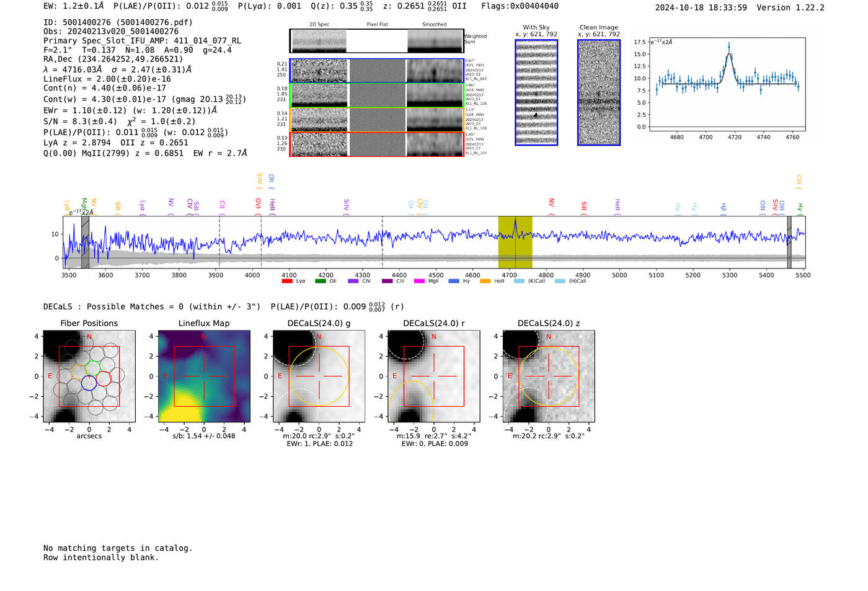Click the green OII legend swatch
Image resolution: width=868 pixels, height=591 pixels.
click(x=320, y=281)
